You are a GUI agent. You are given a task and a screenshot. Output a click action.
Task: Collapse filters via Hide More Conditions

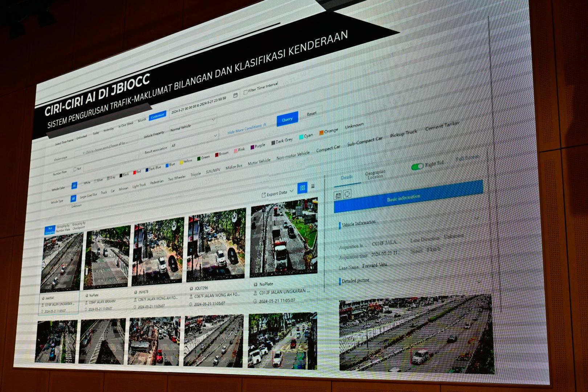click(x=247, y=128)
